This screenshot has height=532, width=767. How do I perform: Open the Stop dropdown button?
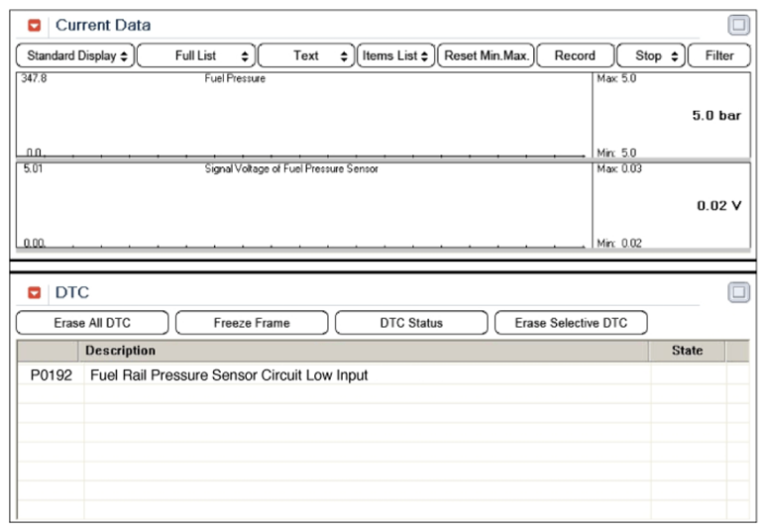pos(650,56)
